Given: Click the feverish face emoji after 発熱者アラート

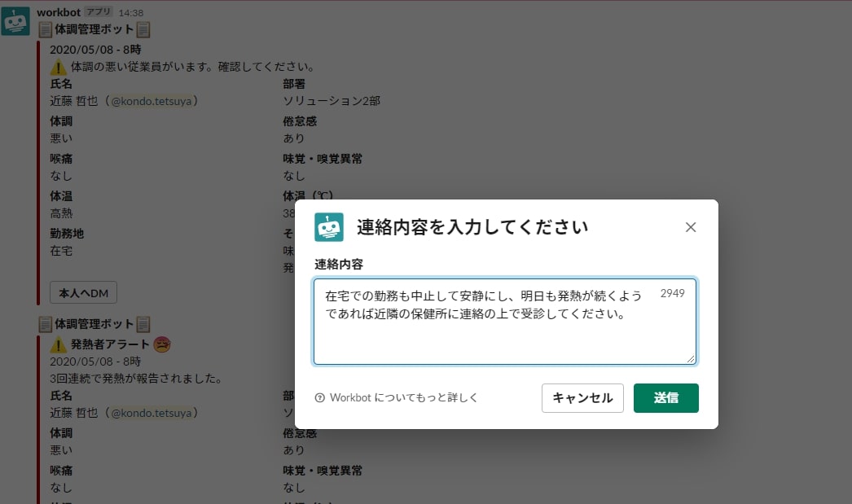Looking at the screenshot, I should [162, 344].
